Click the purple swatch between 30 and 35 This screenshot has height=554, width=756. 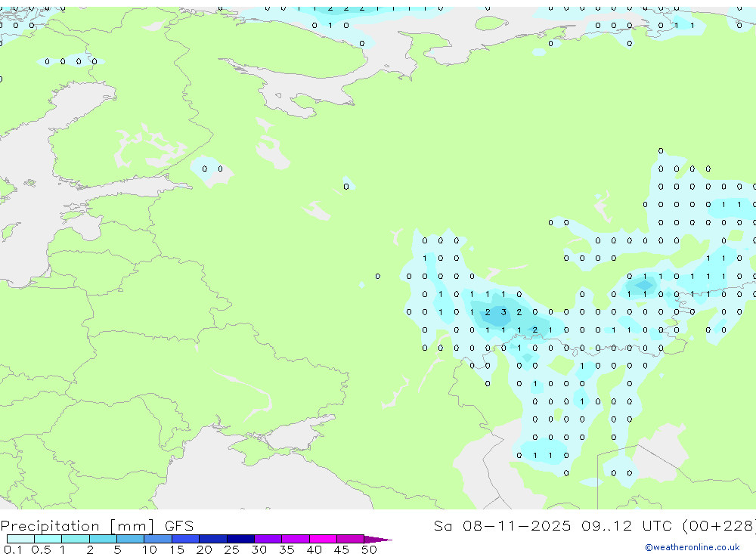[x=268, y=539]
